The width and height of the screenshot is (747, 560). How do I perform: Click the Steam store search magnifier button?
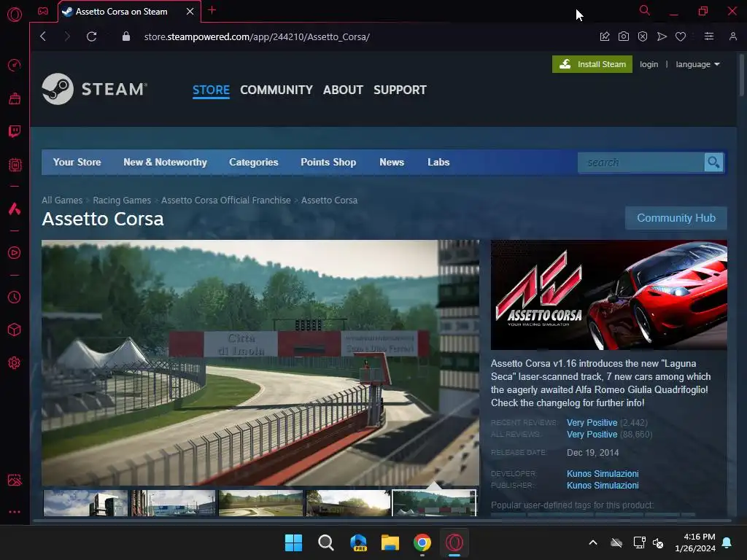click(x=713, y=163)
